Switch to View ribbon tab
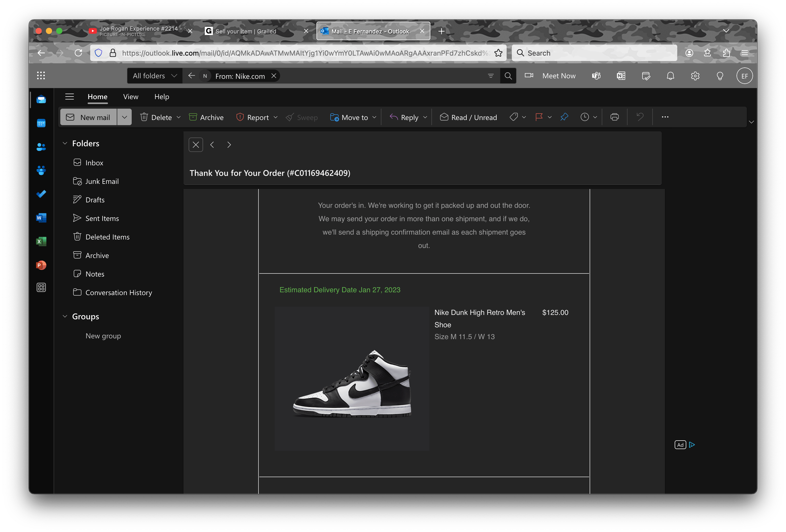This screenshot has height=532, width=786. click(131, 97)
